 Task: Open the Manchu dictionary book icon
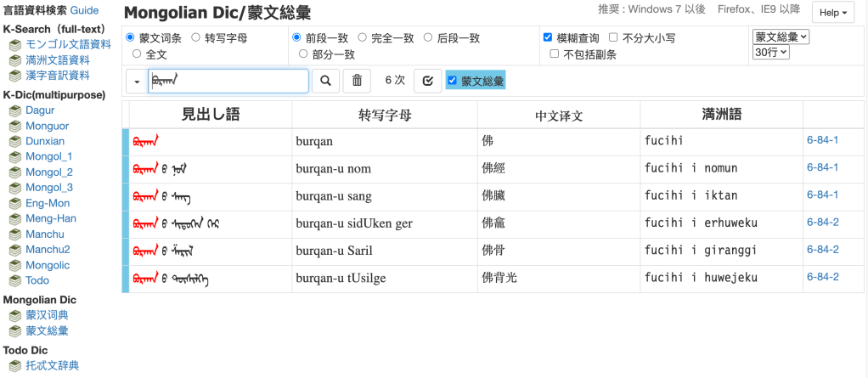(x=15, y=234)
